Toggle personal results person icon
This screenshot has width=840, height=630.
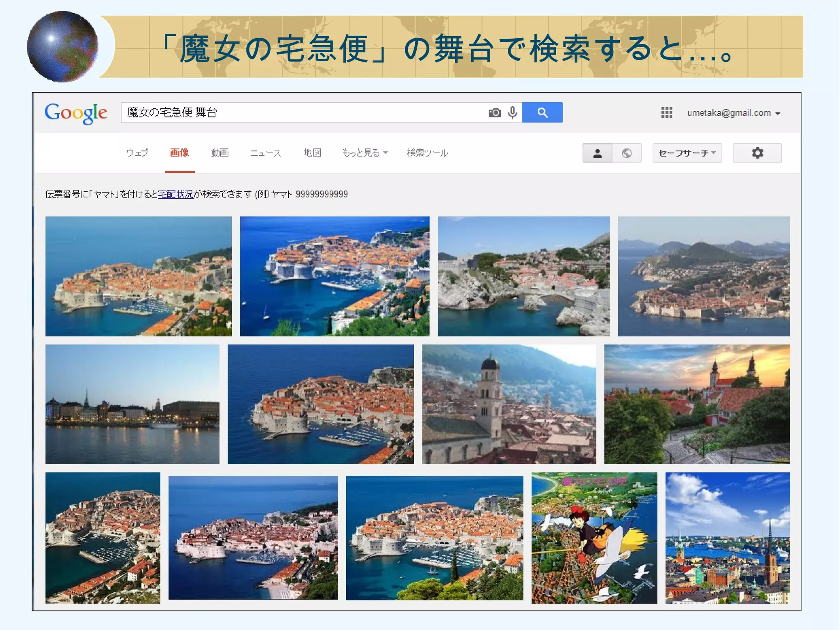(597, 153)
